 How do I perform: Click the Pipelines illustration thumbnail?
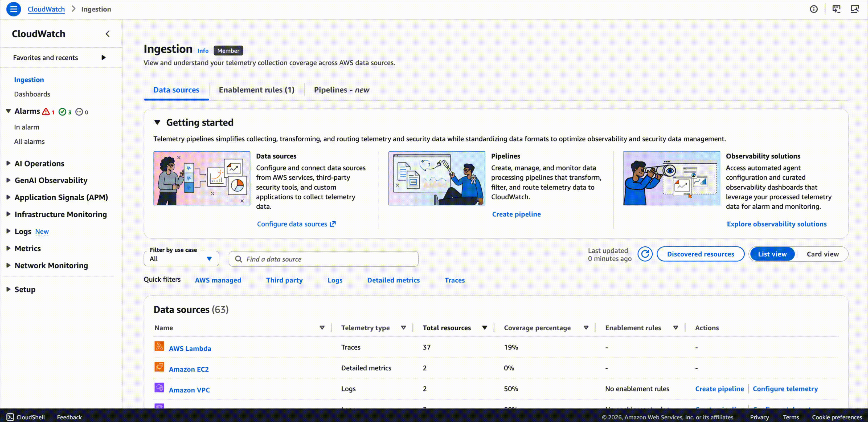[x=437, y=178]
